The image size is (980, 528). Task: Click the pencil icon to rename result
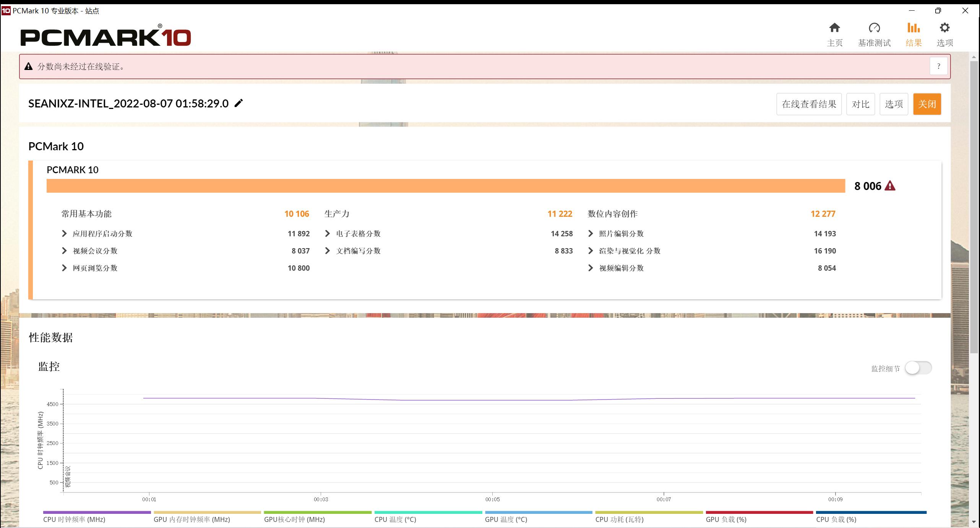pyautogui.click(x=239, y=103)
